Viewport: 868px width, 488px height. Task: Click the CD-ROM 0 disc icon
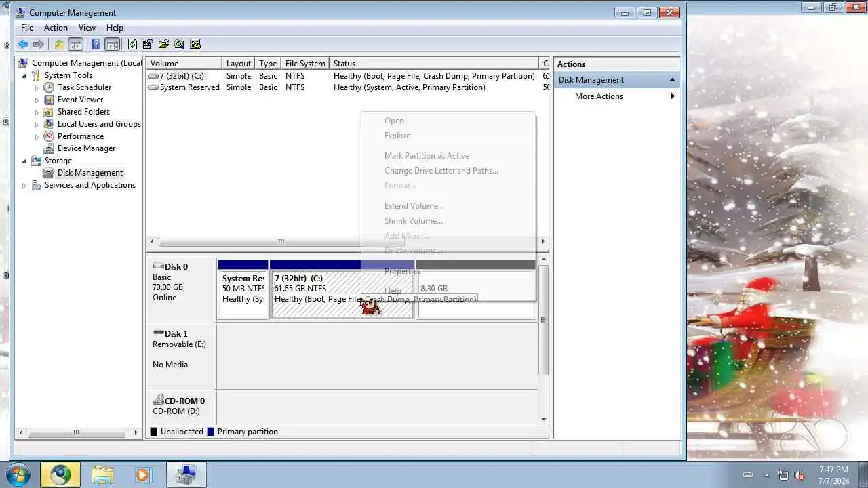tap(158, 400)
